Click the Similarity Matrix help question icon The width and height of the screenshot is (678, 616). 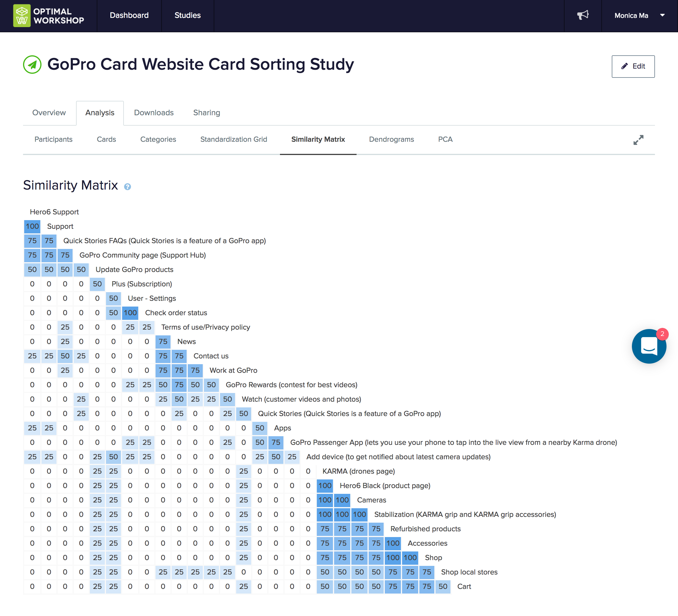pos(128,187)
